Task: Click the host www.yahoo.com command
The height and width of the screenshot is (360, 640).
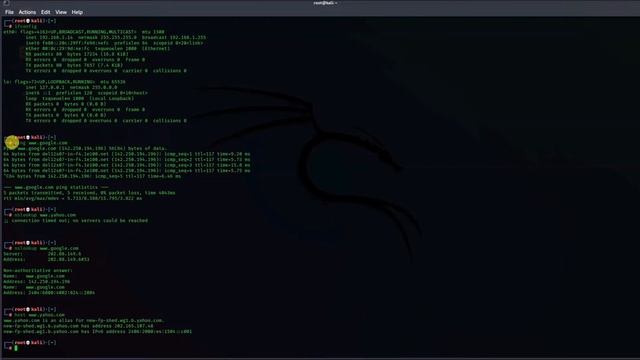Action: (39, 315)
